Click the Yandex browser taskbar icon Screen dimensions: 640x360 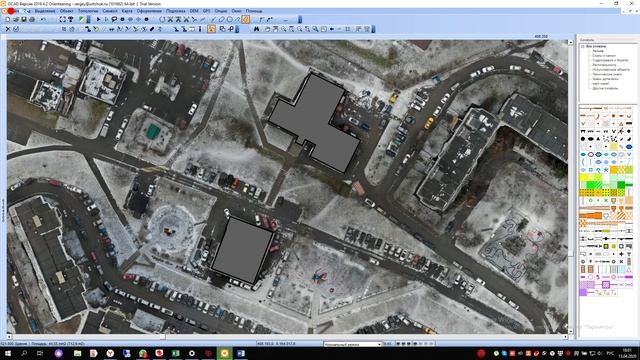tap(110, 353)
